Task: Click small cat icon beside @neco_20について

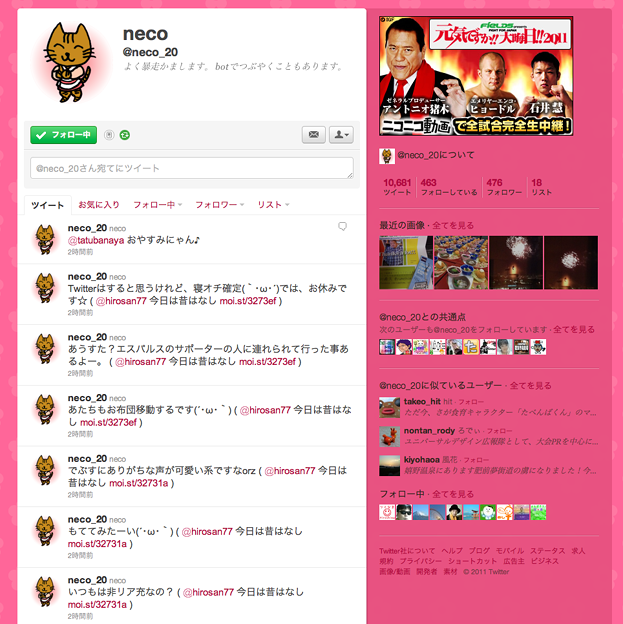Action: 387,156
